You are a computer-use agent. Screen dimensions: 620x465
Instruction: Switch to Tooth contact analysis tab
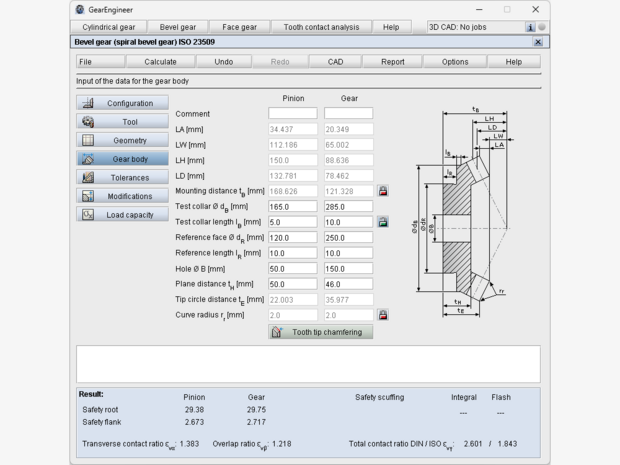click(321, 27)
